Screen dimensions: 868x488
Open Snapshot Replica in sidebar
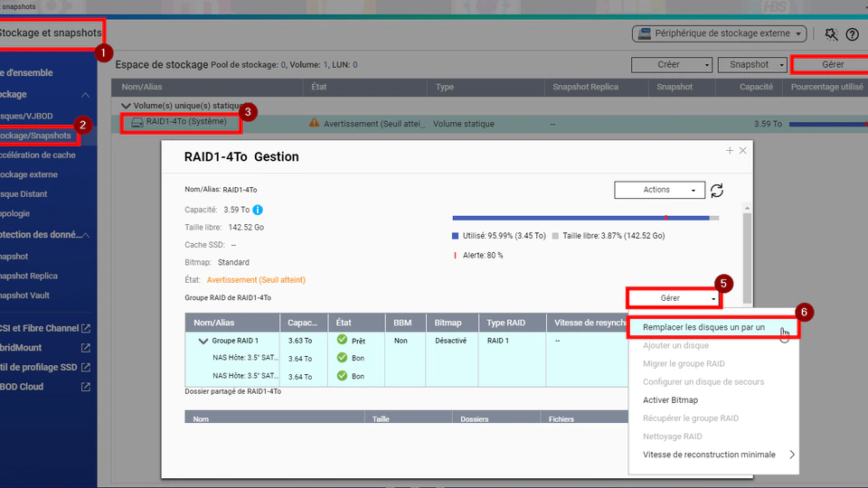coord(29,276)
